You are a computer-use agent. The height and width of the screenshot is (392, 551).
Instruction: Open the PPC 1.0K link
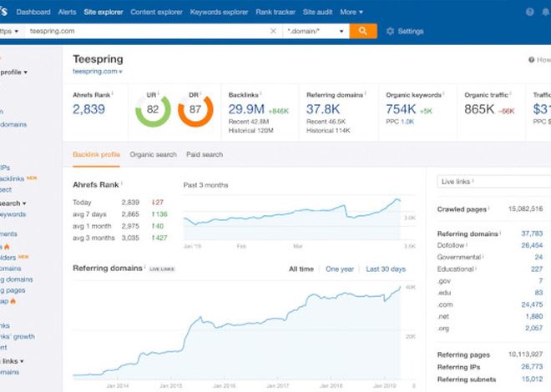407,122
